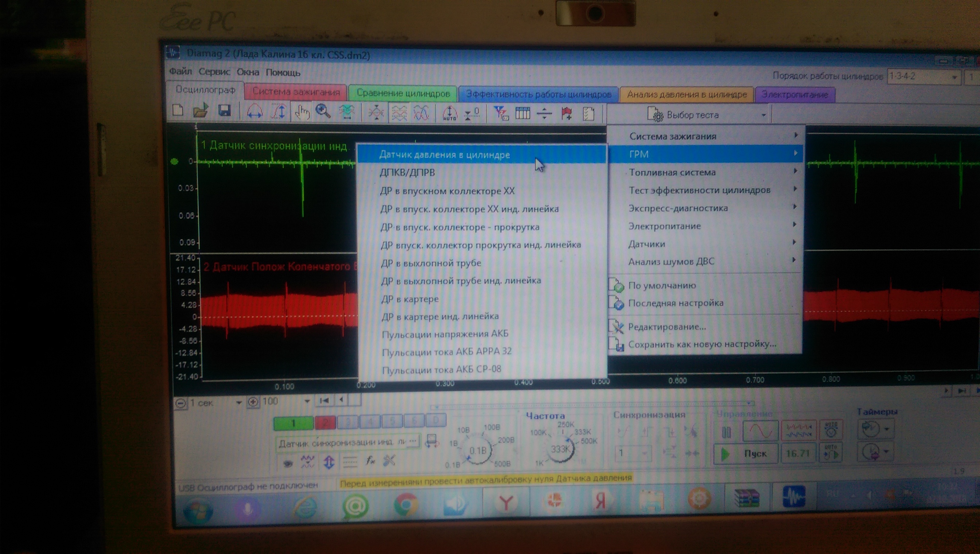
Task: Open the Windows Start menu
Action: pyautogui.click(x=198, y=511)
